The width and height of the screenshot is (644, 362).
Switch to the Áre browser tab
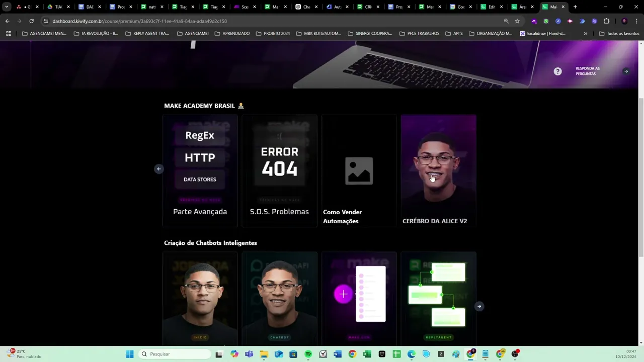522,7
